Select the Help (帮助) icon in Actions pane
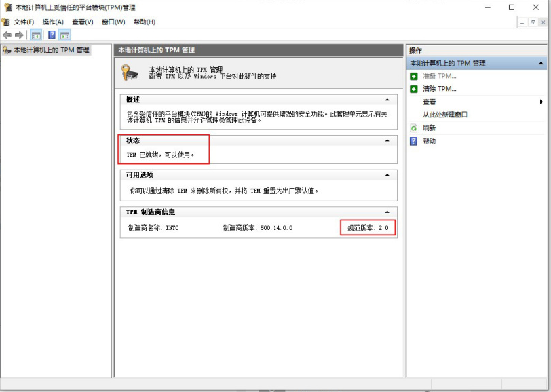 tap(415, 141)
